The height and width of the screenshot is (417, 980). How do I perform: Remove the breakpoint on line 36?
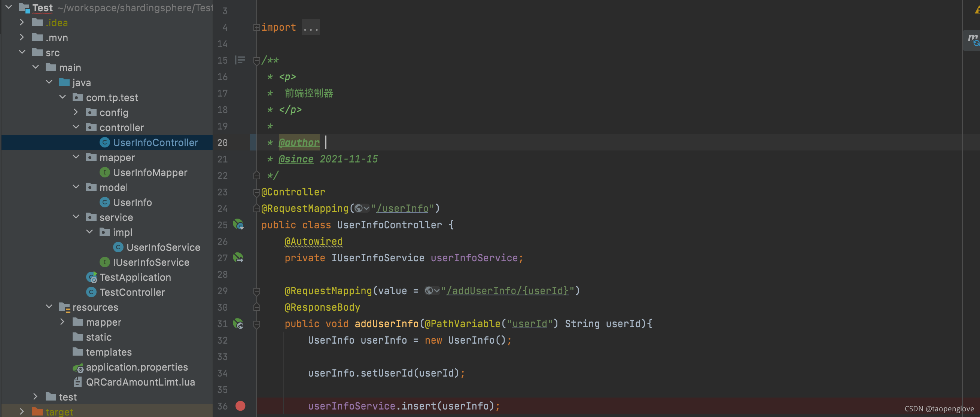point(240,406)
